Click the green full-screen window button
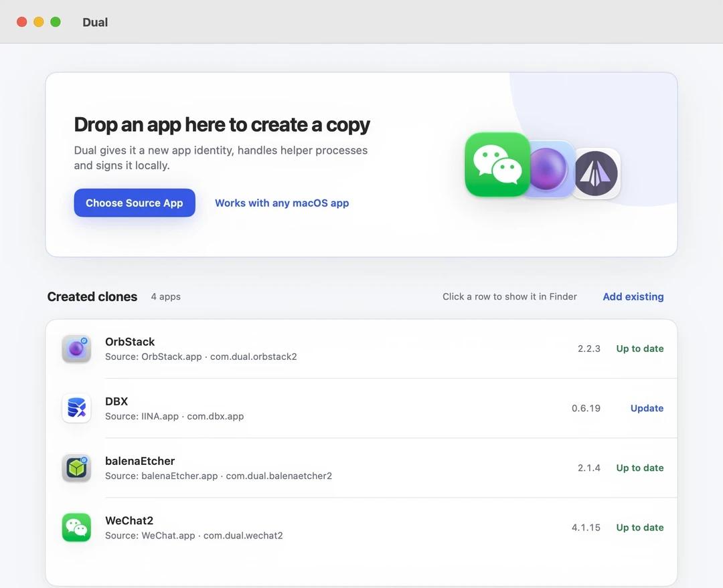This screenshot has width=723, height=588. (x=56, y=21)
